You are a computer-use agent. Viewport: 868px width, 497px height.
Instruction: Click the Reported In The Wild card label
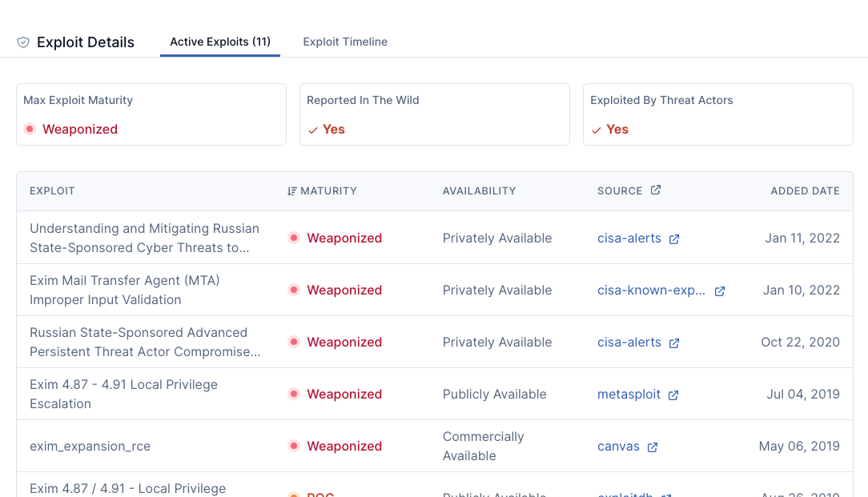tap(363, 100)
